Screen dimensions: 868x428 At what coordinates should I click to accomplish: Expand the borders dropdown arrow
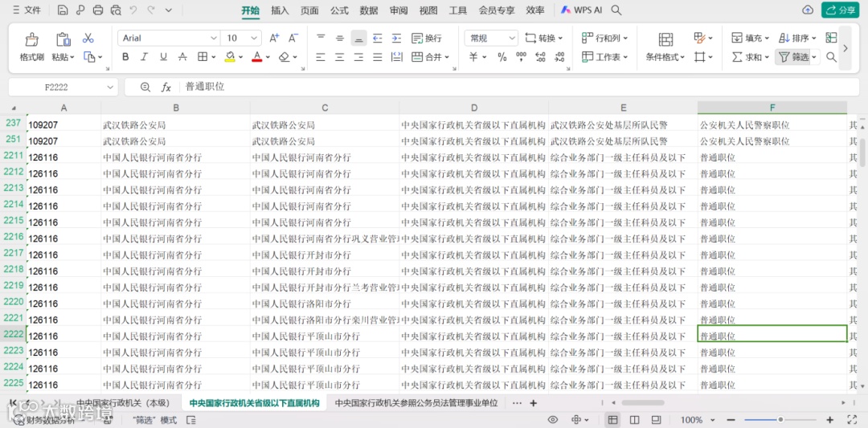pos(214,57)
